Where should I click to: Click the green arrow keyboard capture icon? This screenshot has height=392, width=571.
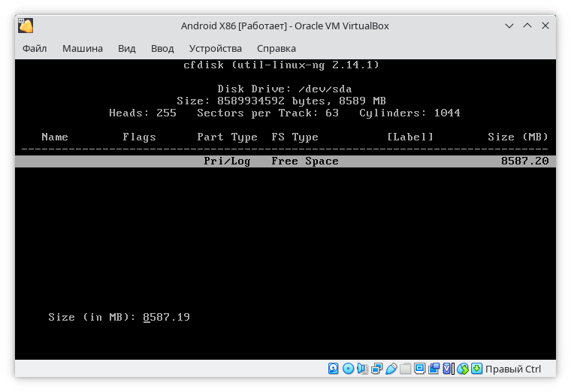(477, 369)
